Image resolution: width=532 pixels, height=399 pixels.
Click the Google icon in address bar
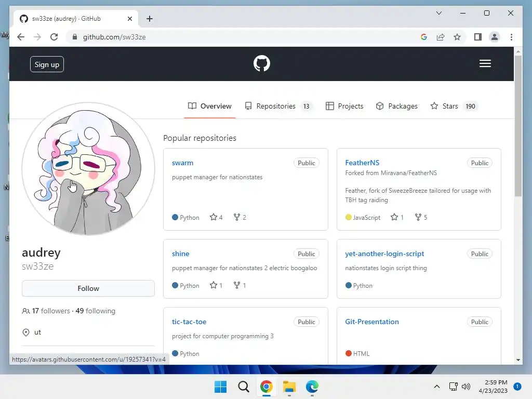pyautogui.click(x=424, y=37)
